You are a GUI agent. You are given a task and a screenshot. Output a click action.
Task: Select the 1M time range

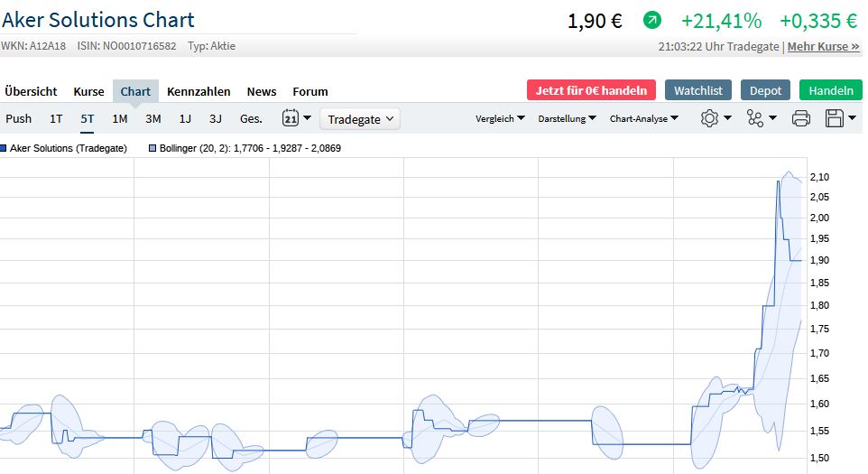tap(120, 118)
